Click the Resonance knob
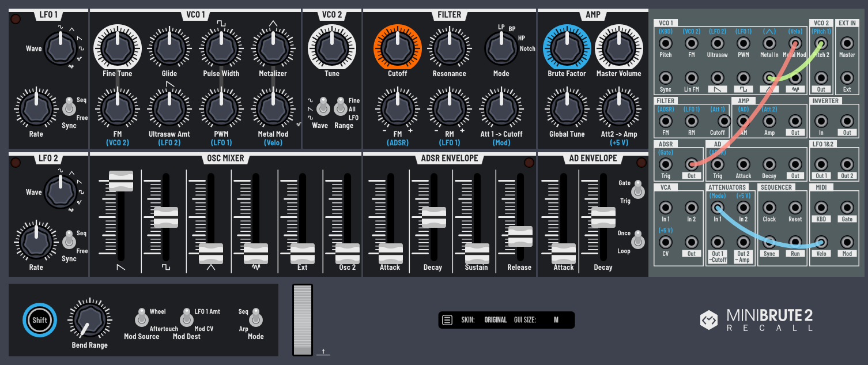 pos(449,48)
